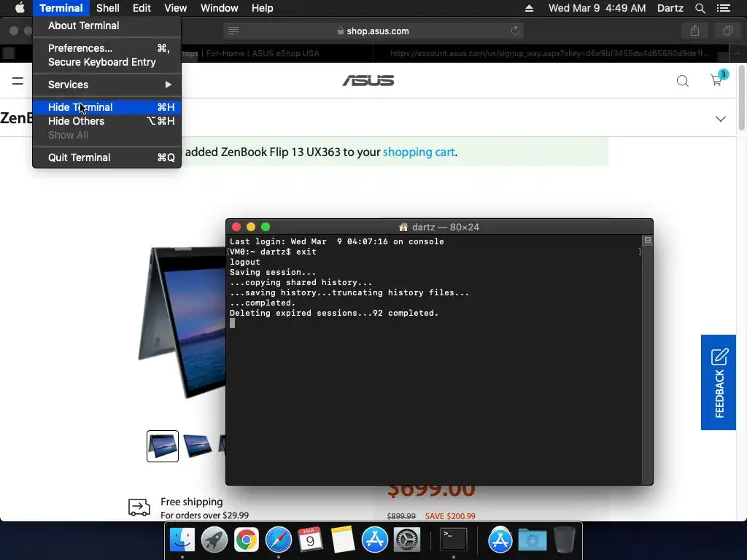The image size is (747, 560).
Task: Open the Apple menu
Action: pos(20,8)
